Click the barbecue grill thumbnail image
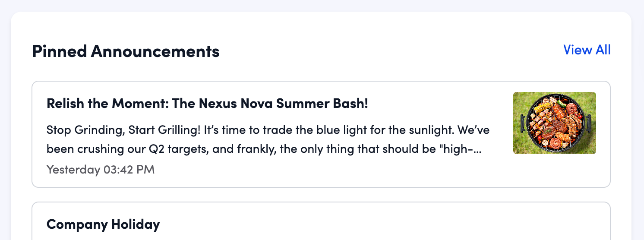The height and width of the screenshot is (240, 644). pos(554,123)
